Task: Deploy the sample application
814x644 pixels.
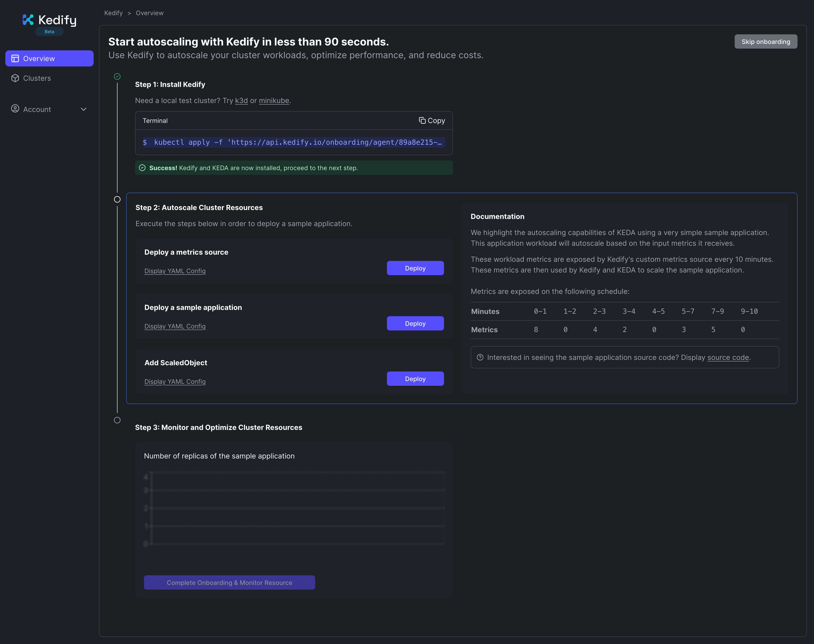Action: [x=415, y=324]
